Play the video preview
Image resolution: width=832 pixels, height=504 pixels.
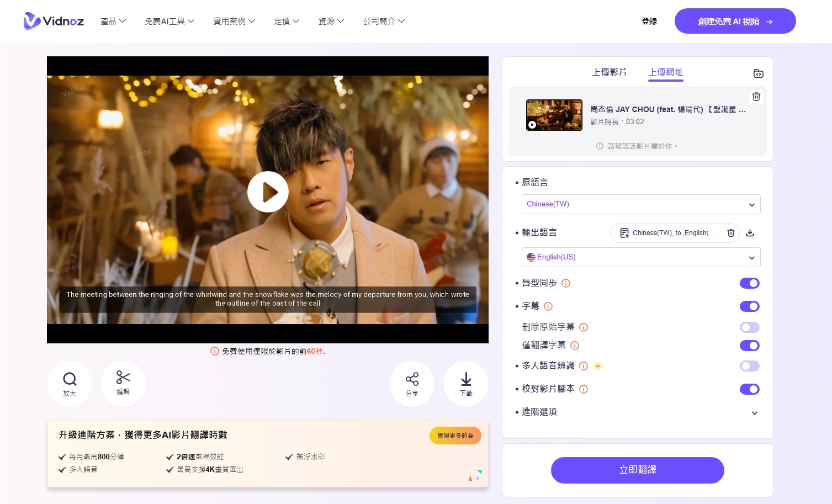point(268,192)
